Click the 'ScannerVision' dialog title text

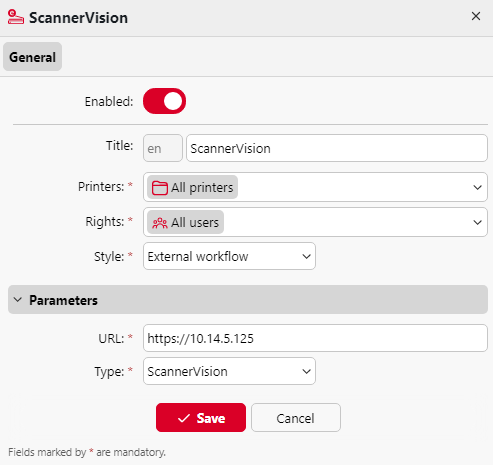(x=78, y=18)
